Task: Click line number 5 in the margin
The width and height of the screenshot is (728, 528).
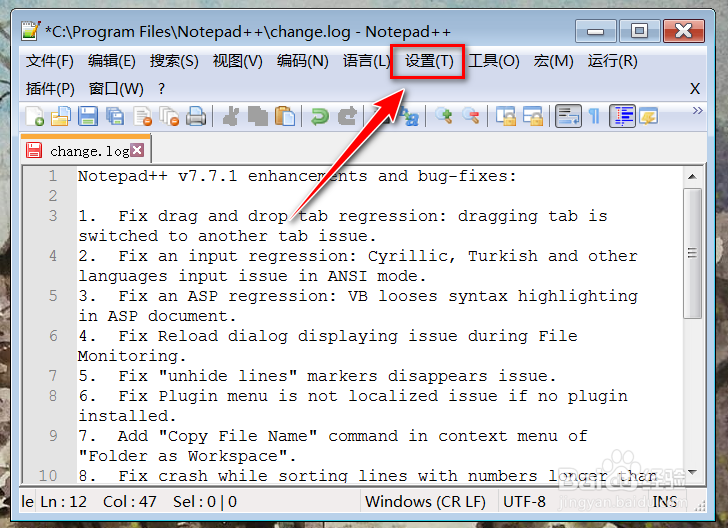Action: [53, 296]
